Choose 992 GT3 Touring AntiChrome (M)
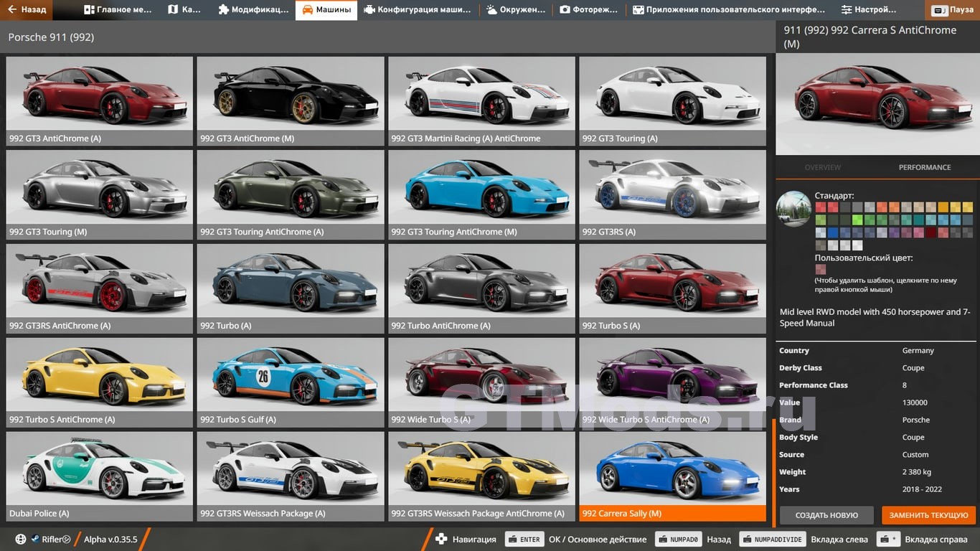Image resolution: width=980 pixels, height=551 pixels. pos(481,195)
